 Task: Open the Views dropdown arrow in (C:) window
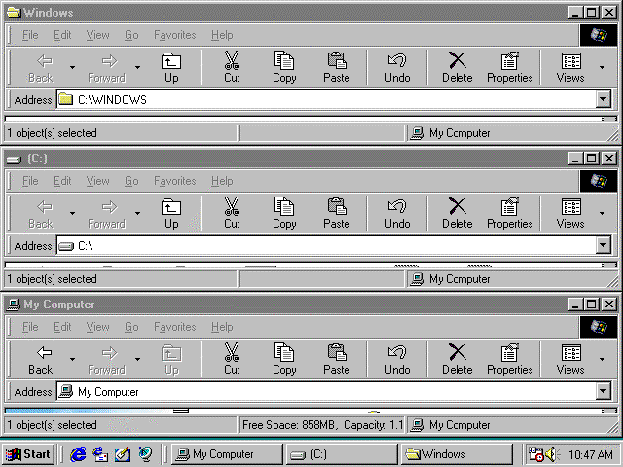(602, 213)
